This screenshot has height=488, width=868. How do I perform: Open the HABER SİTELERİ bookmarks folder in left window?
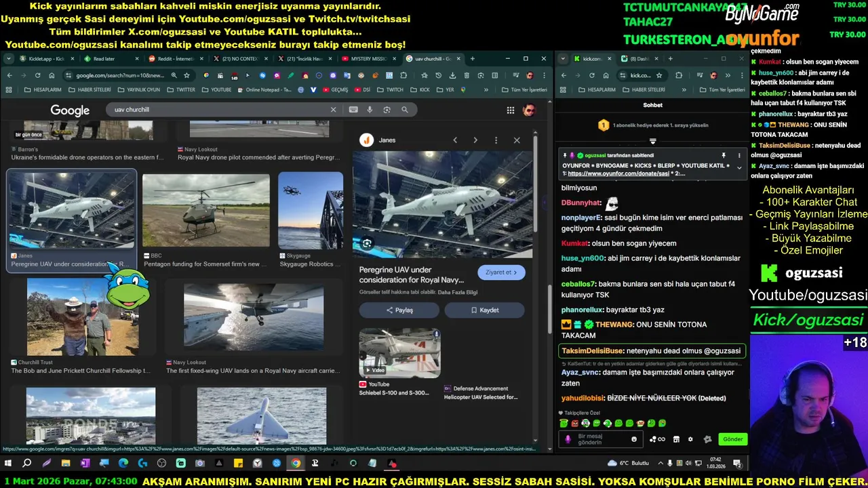click(90, 89)
